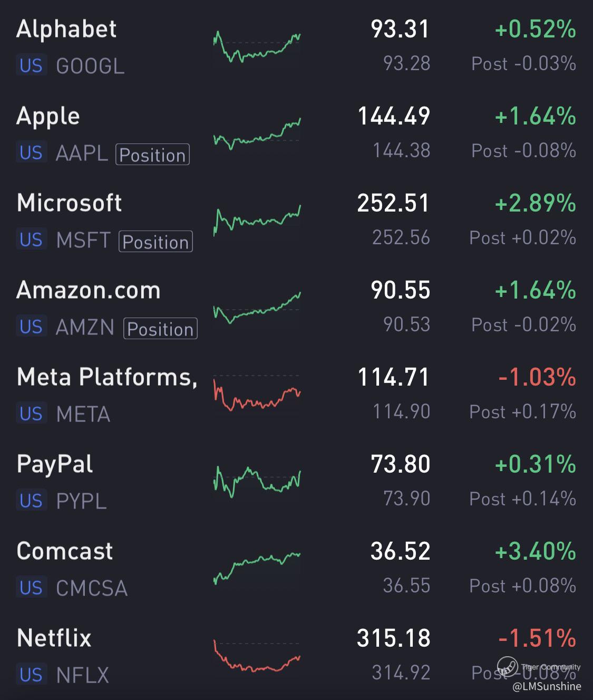This screenshot has width=593, height=700.
Task: Open the @LMSunshine user handle
Action: [x=547, y=686]
